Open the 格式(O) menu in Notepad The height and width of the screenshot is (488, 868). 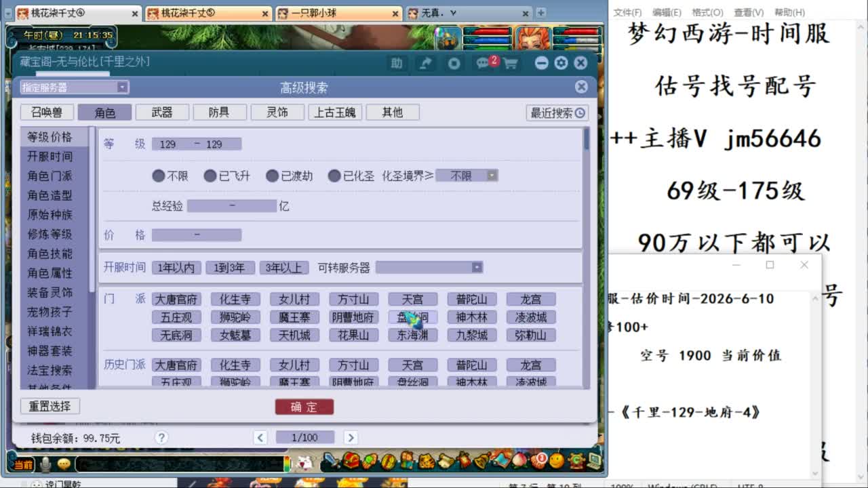707,12
